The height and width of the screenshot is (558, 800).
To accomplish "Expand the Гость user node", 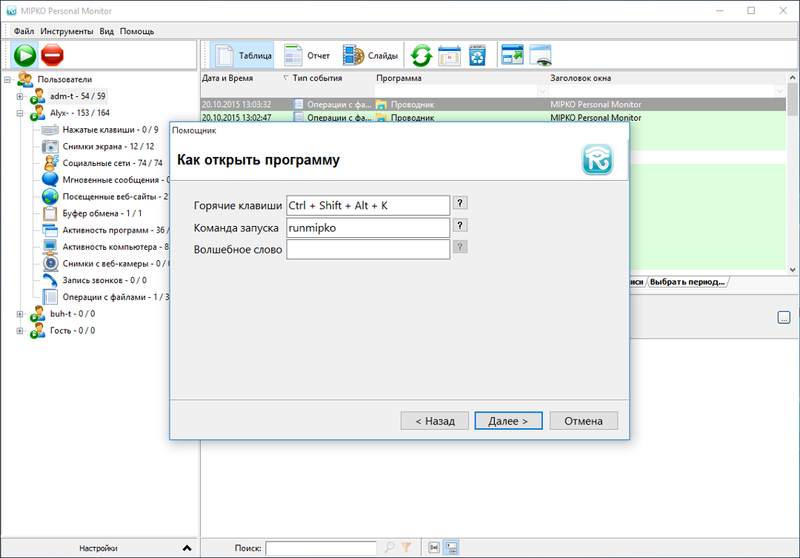I will (x=19, y=331).
